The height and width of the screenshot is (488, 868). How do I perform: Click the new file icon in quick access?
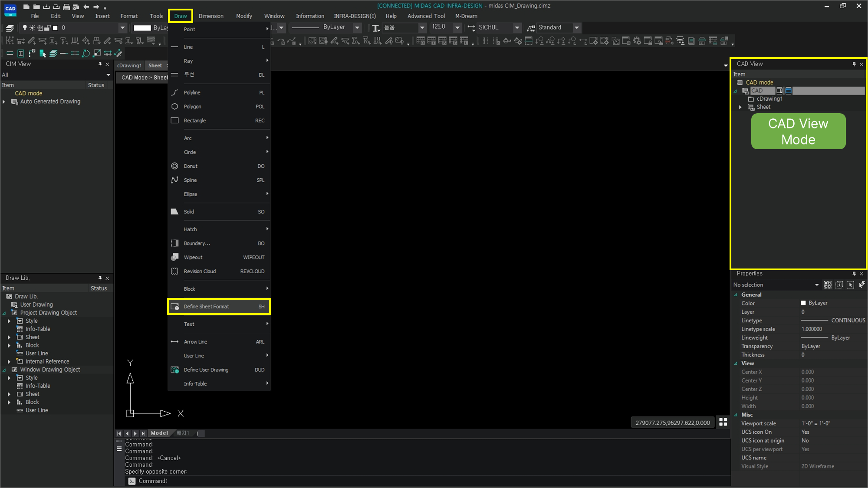pos(26,7)
